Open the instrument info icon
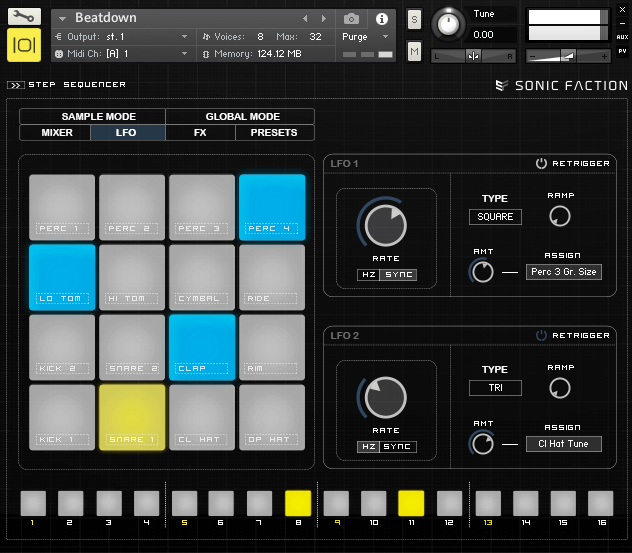632x553 pixels. tap(381, 19)
